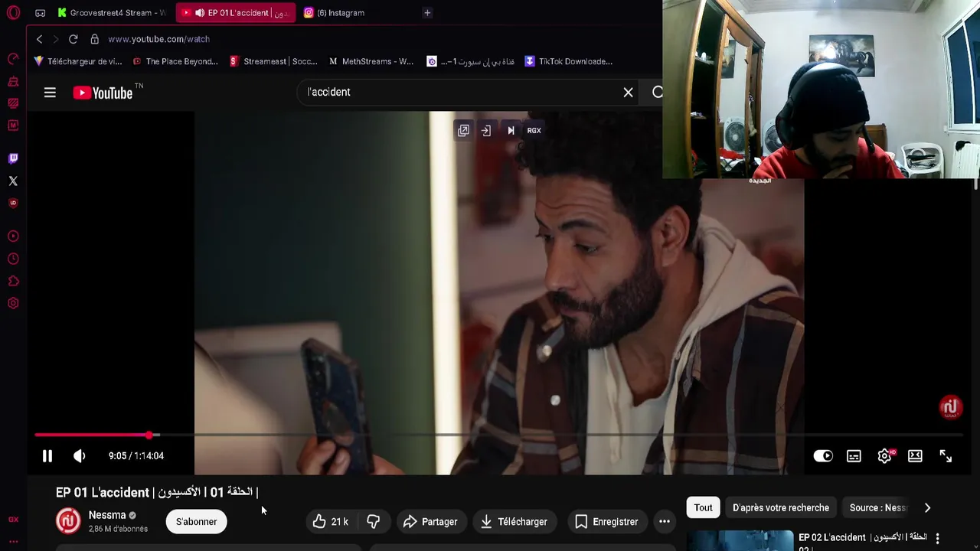Screen dimensions: 980x551
Task: Open the sidebar History clock icon
Action: (x=13, y=259)
